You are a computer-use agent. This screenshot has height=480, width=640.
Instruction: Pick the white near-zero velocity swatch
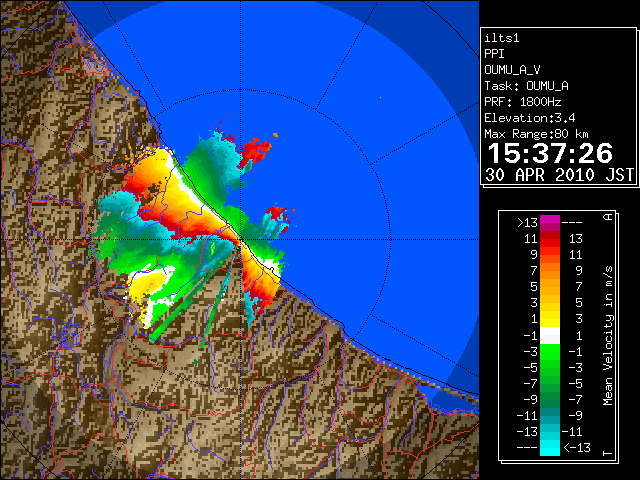coord(550,336)
